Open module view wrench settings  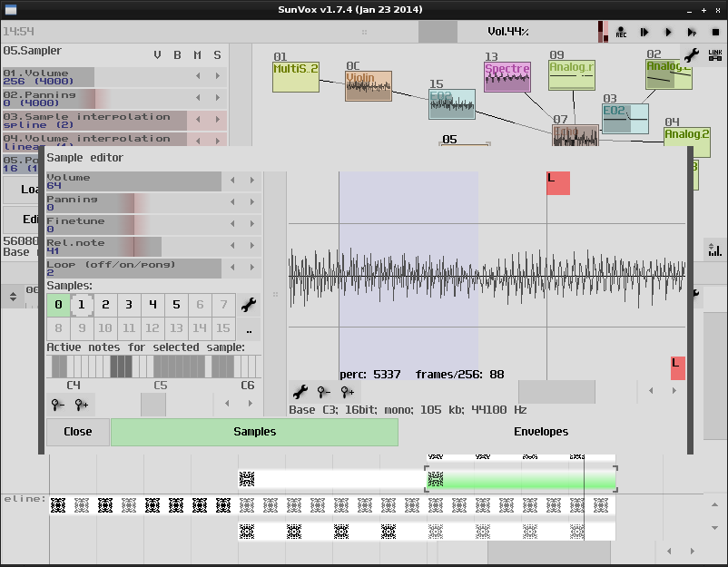(691, 55)
